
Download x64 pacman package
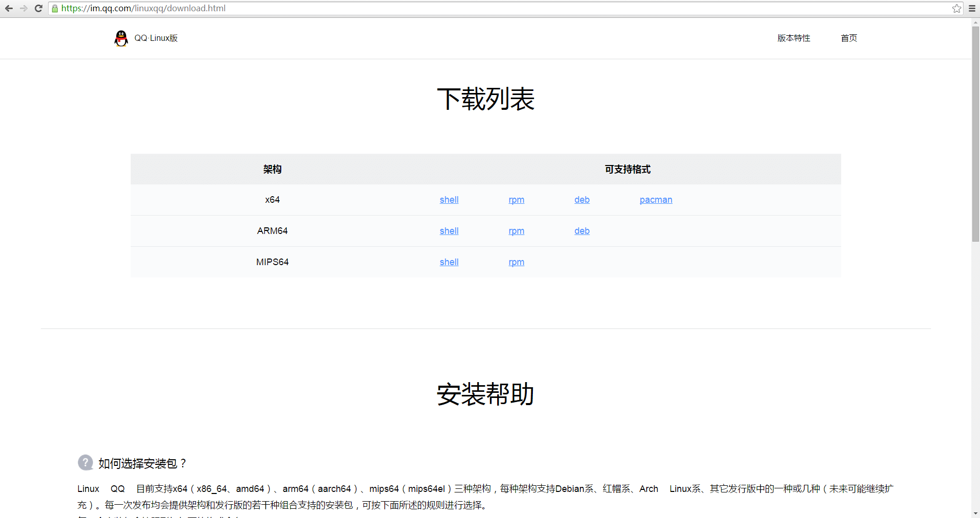coord(656,200)
